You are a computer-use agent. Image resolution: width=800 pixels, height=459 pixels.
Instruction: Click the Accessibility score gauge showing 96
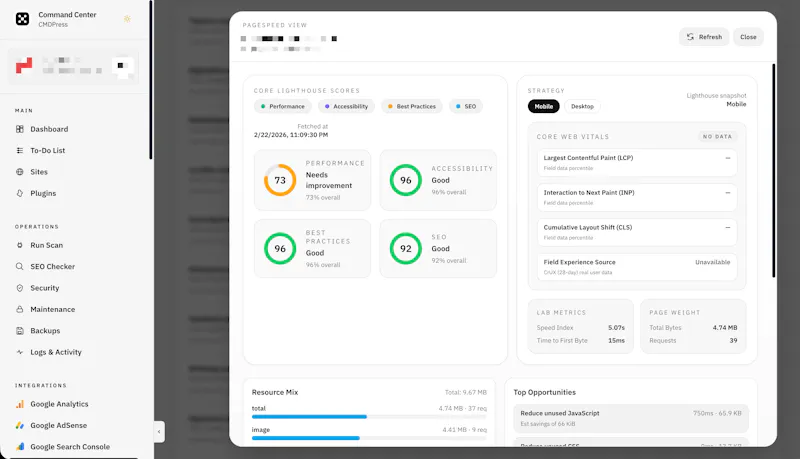406,180
